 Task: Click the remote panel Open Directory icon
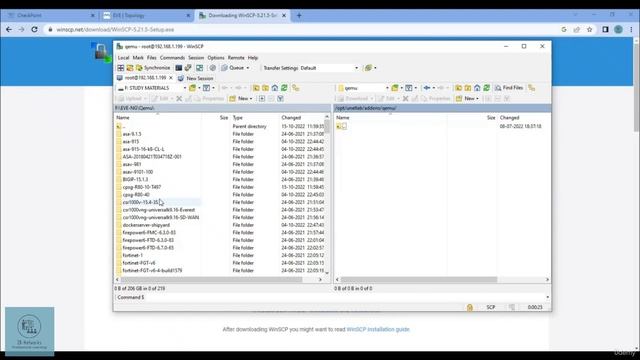[x=395, y=88]
